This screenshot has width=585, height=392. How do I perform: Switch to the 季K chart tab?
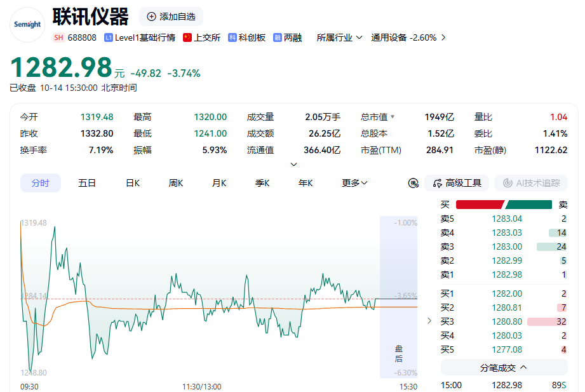tap(263, 183)
